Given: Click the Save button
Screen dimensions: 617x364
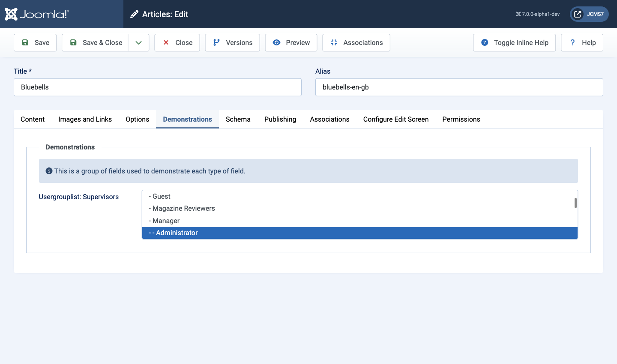Looking at the screenshot, I should [35, 42].
